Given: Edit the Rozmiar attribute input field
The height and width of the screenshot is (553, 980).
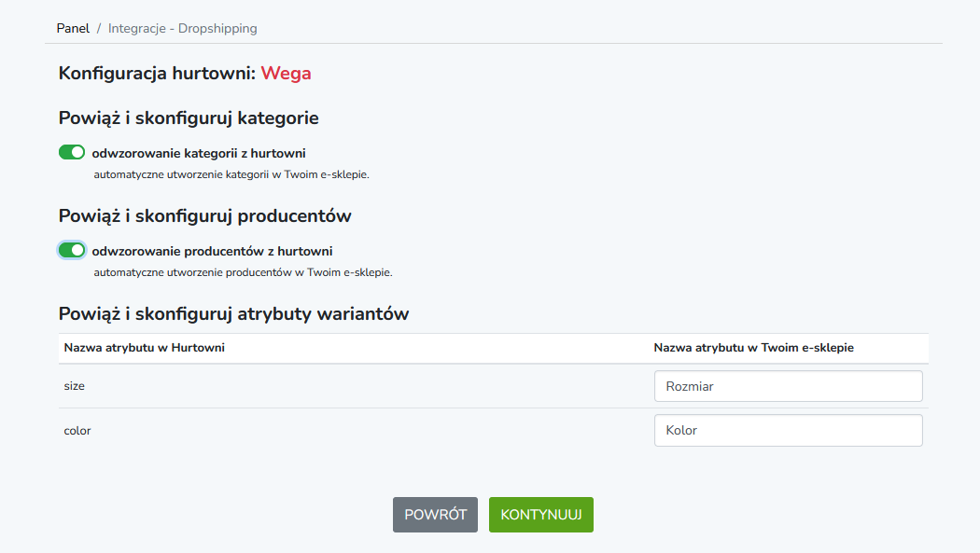Looking at the screenshot, I should tap(788, 386).
